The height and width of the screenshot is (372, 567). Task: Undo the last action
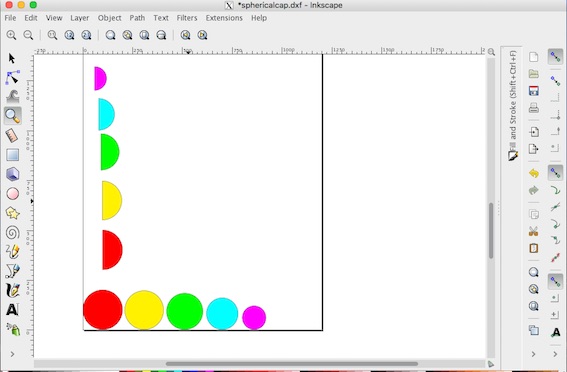(534, 173)
